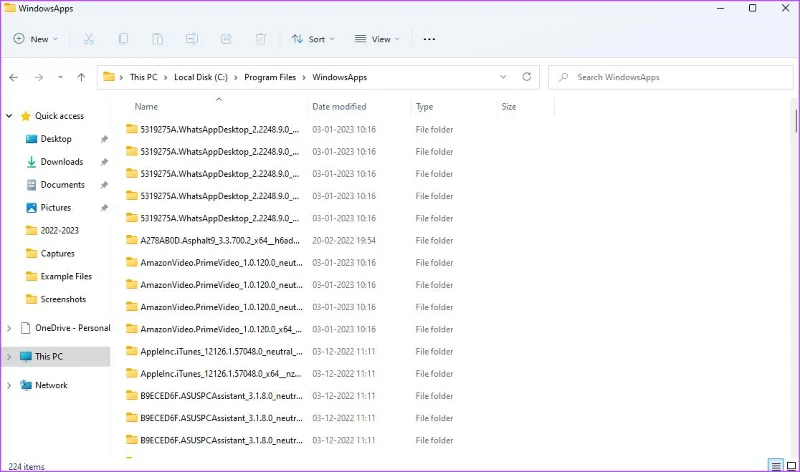Screen dimensions: 800x472
Task: Sort by the Size column header
Action: (509, 107)
